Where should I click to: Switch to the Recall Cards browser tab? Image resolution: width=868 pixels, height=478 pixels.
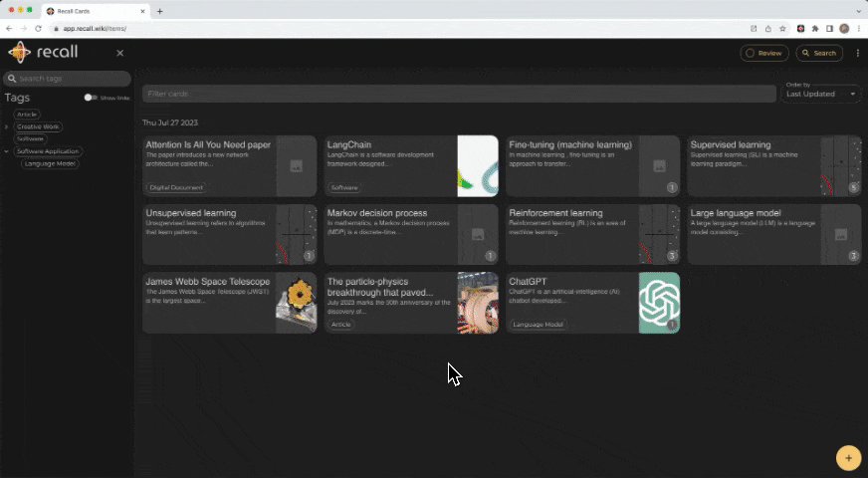click(x=95, y=10)
